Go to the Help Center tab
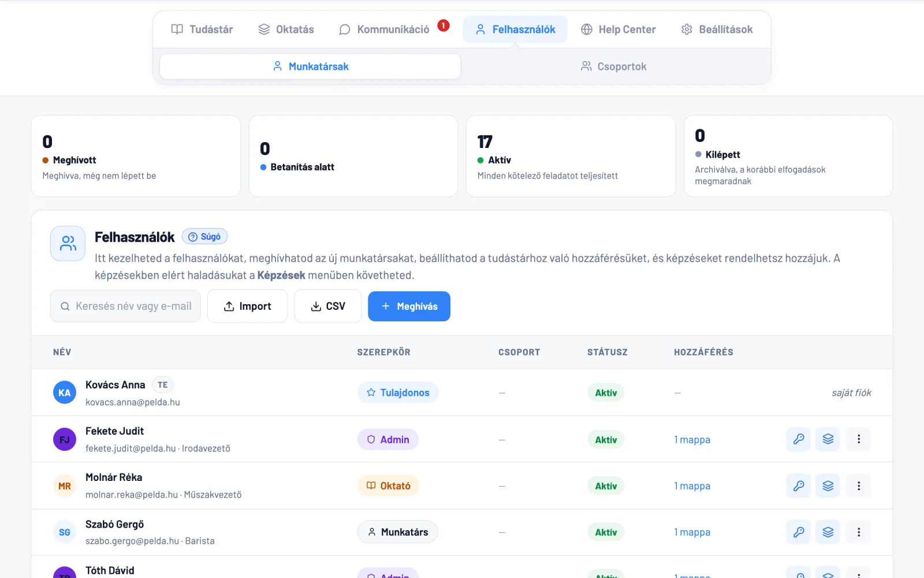Image resolution: width=924 pixels, height=578 pixels. click(x=619, y=29)
